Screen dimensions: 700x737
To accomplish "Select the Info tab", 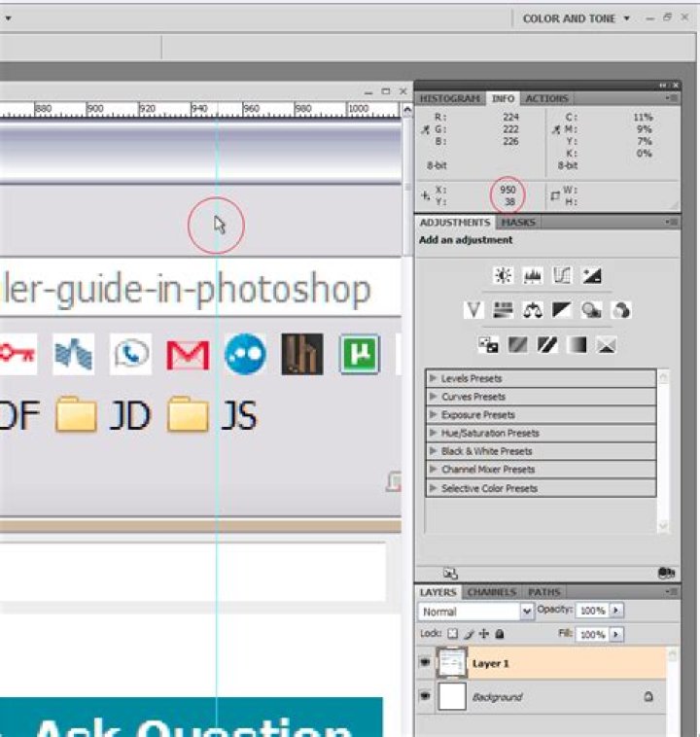I will point(503,99).
